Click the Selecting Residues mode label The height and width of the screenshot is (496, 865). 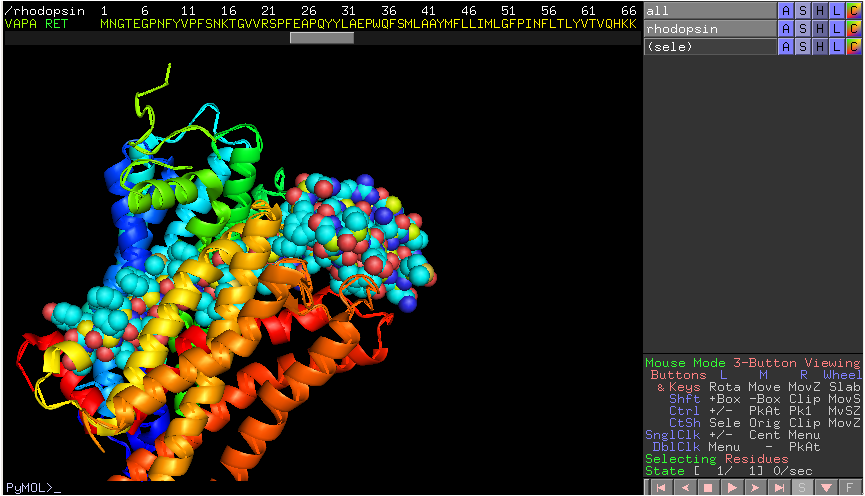point(717,458)
